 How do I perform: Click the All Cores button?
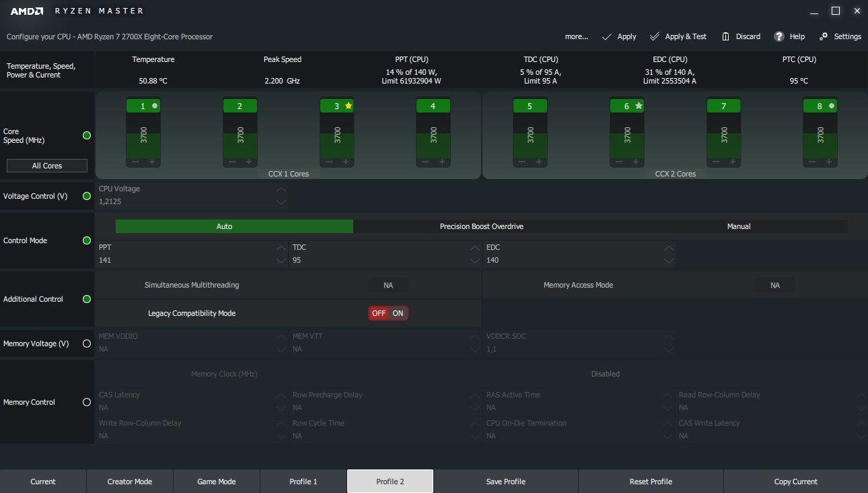(x=47, y=166)
